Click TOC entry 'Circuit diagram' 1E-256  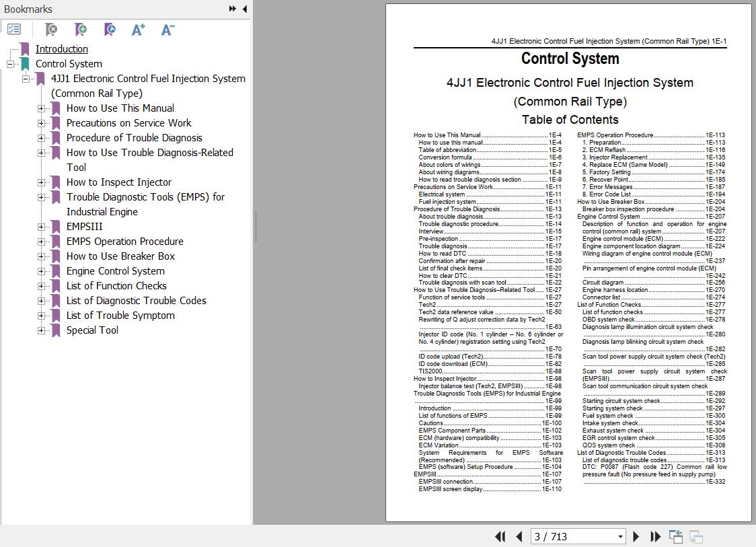point(654,283)
